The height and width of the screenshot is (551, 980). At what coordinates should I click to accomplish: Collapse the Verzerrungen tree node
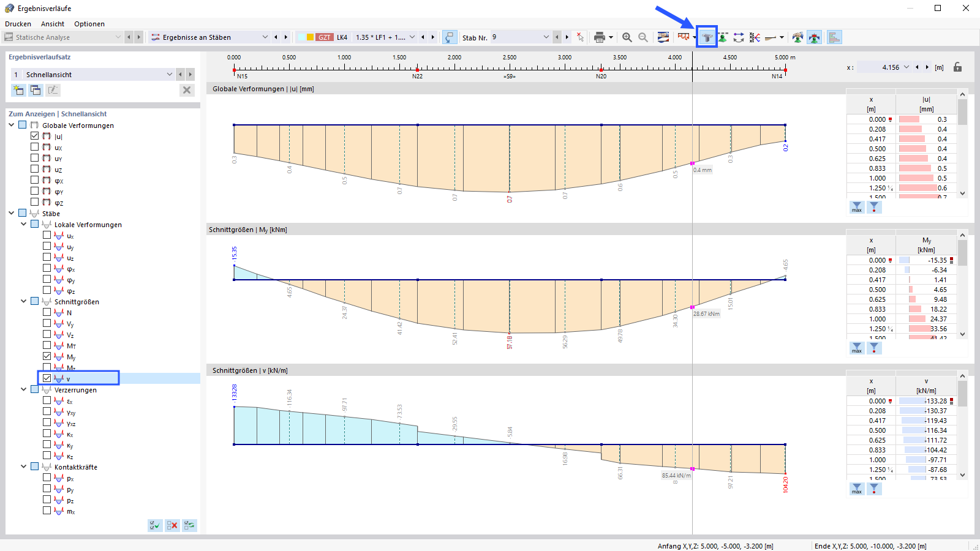pyautogui.click(x=24, y=389)
